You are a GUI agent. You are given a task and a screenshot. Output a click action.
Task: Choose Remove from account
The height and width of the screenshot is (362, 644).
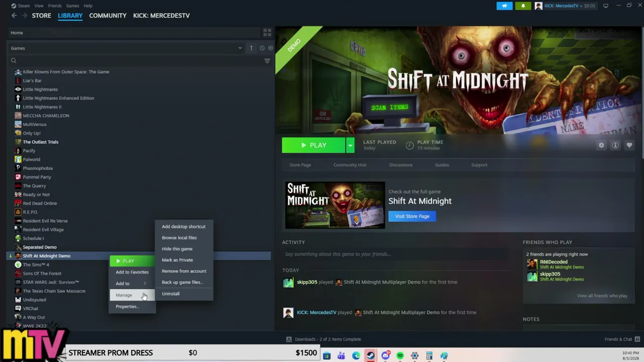tap(184, 271)
